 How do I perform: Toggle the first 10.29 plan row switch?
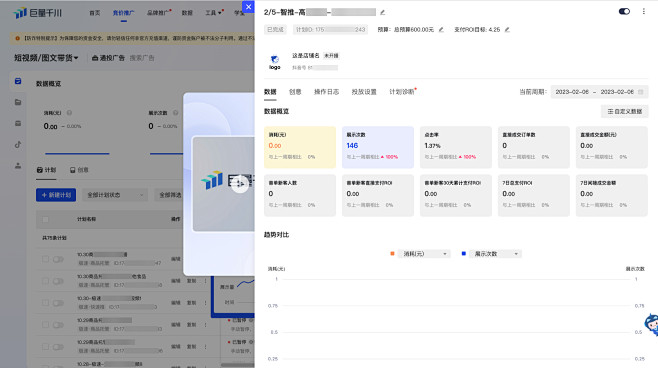(58, 325)
